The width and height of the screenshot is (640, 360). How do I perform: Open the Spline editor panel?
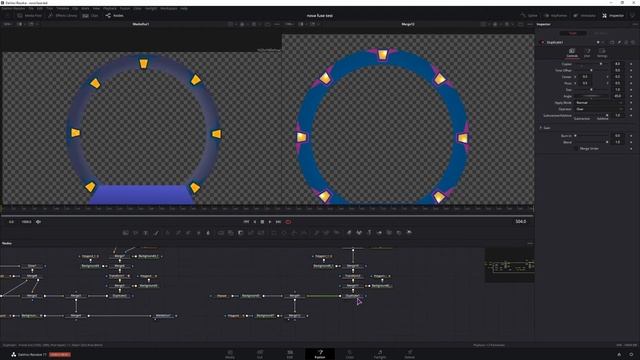tap(529, 16)
